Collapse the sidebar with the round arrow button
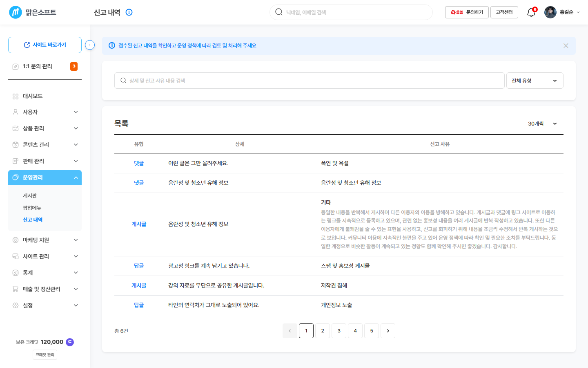The image size is (588, 368). (x=90, y=45)
